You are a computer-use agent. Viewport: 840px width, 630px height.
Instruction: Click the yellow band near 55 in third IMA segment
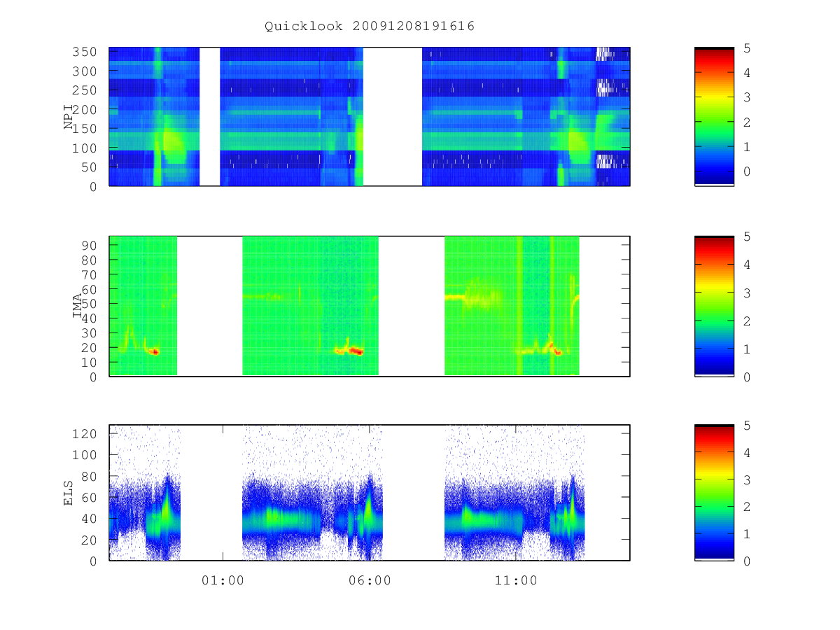coord(456,297)
